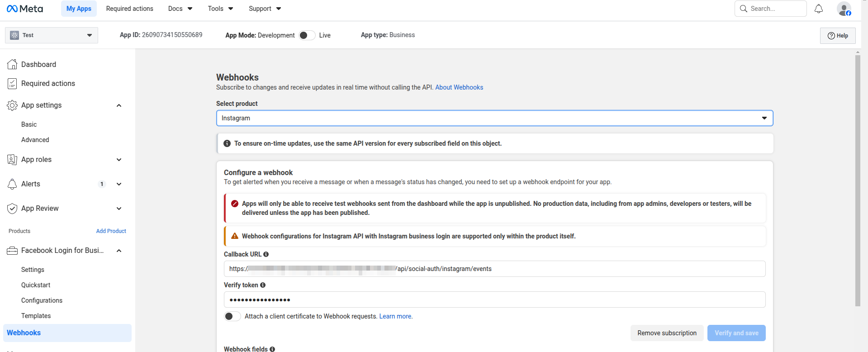Click the Add Product link
This screenshot has height=352, width=868.
coord(111,231)
